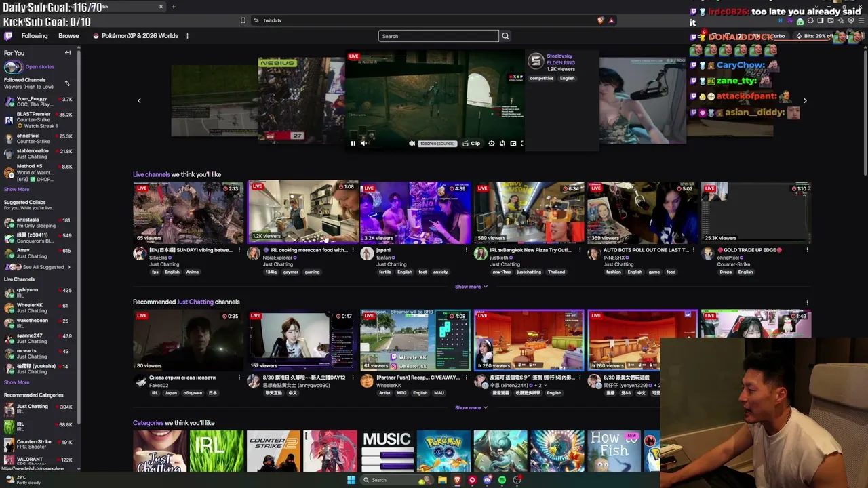Open the Following tab
This screenshot has width=868, height=488.
[x=35, y=36]
